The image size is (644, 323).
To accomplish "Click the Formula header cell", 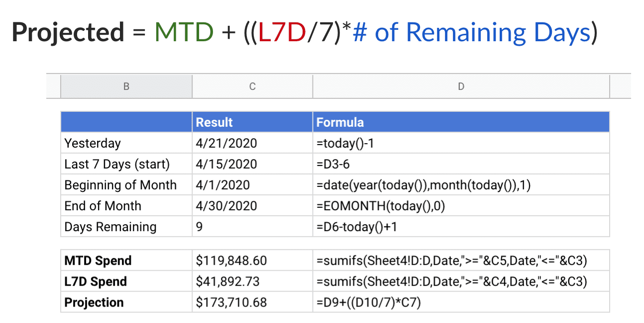I will point(461,122).
